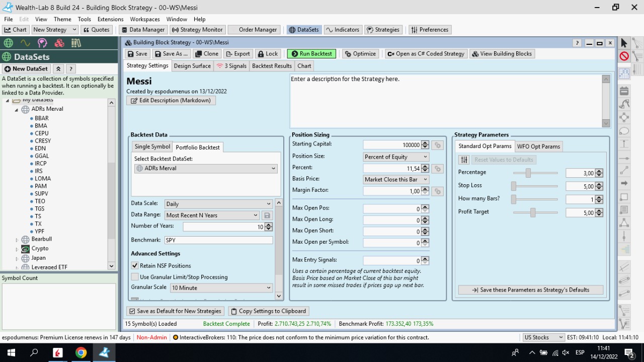This screenshot has width=644, height=362.
Task: Uncheck Retain NSF Positions
Action: 135,266
